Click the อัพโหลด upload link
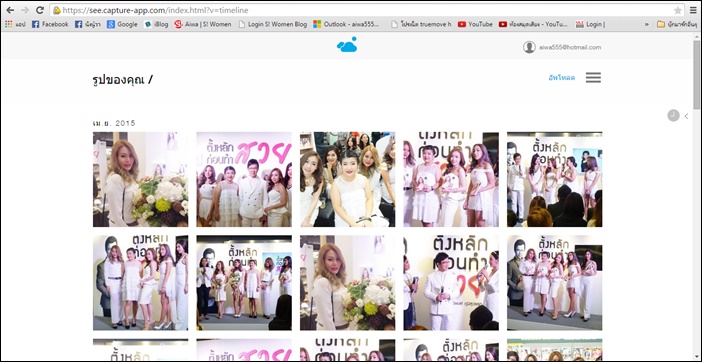This screenshot has height=362, width=702. pos(561,78)
